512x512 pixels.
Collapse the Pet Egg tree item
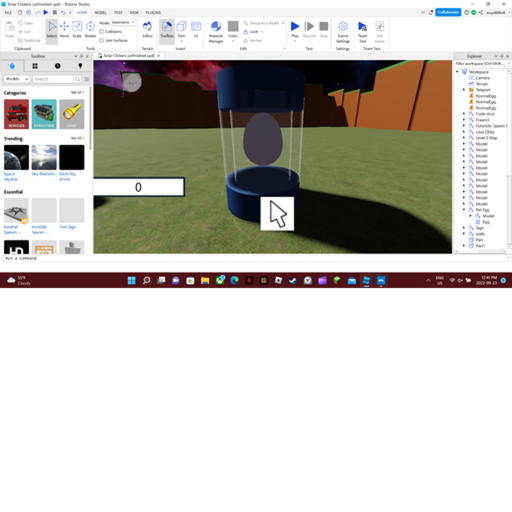point(464,210)
